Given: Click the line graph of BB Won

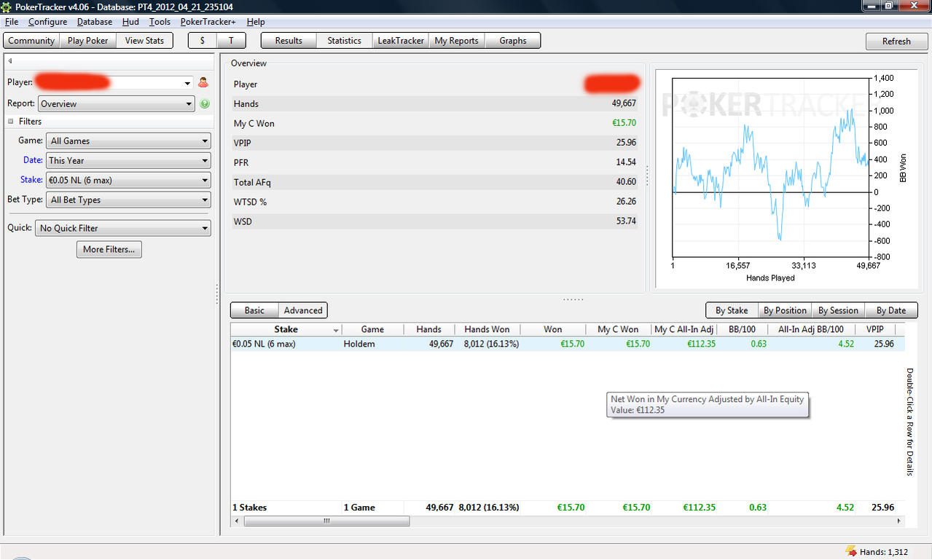Looking at the screenshot, I should [770, 167].
